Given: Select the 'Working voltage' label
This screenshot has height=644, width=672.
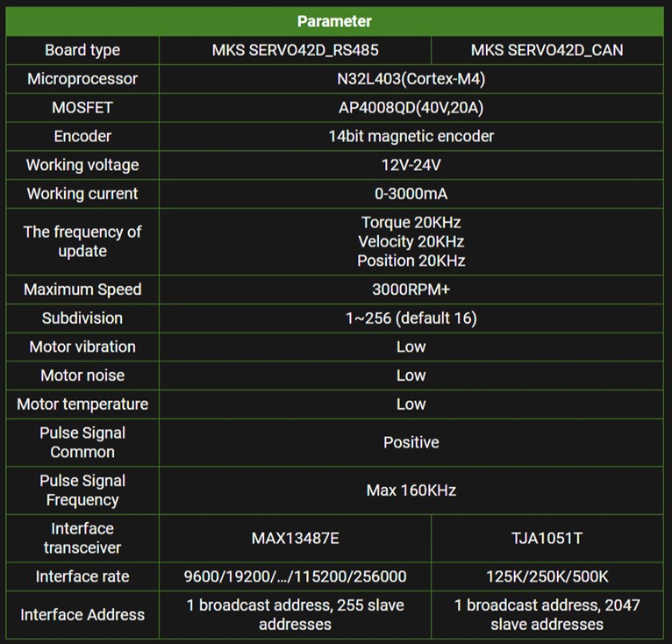Looking at the screenshot, I should pyautogui.click(x=82, y=165).
